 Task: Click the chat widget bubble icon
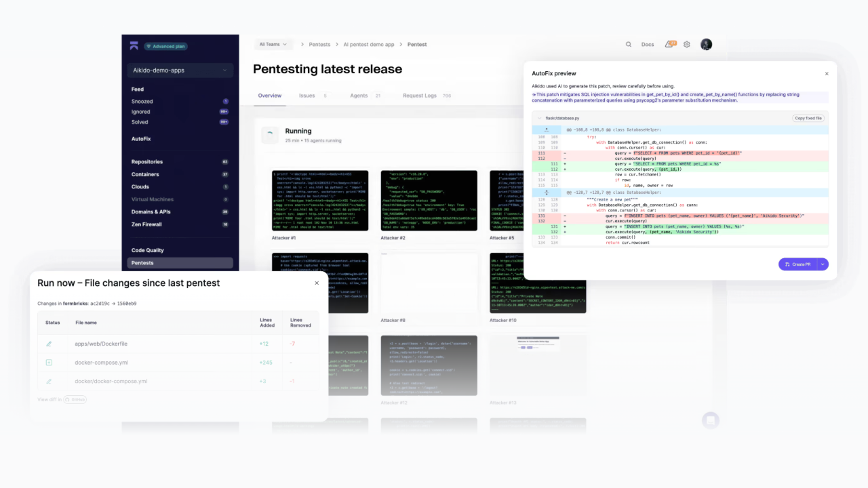click(x=710, y=420)
